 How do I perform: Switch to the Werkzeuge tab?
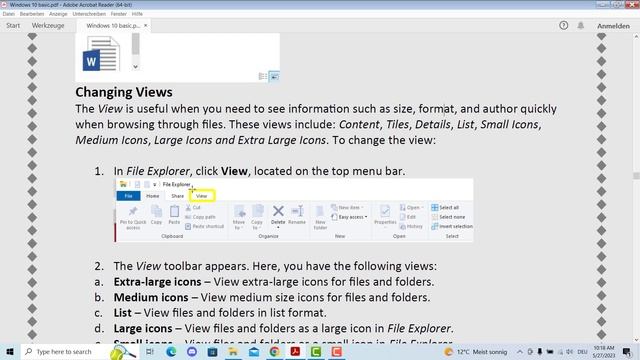click(48, 25)
